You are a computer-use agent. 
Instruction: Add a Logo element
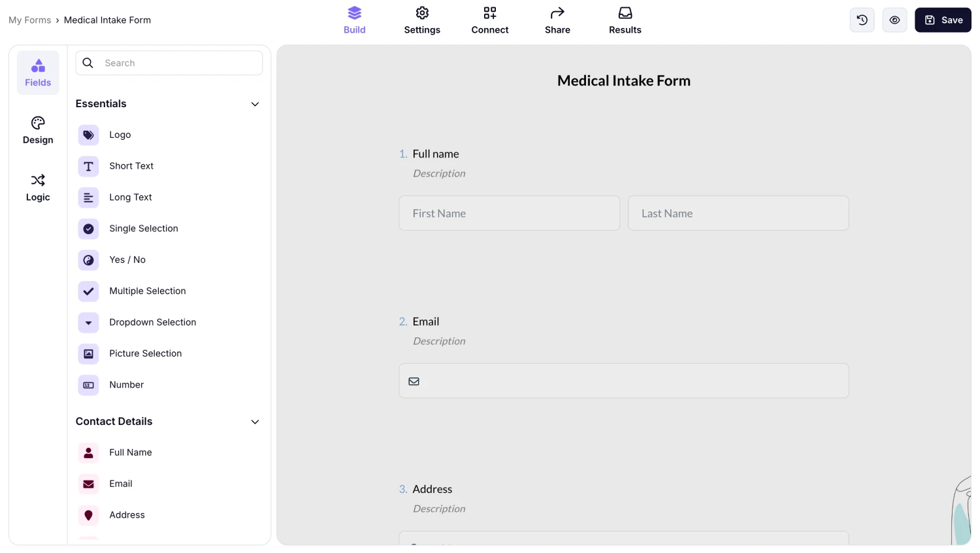pos(120,135)
